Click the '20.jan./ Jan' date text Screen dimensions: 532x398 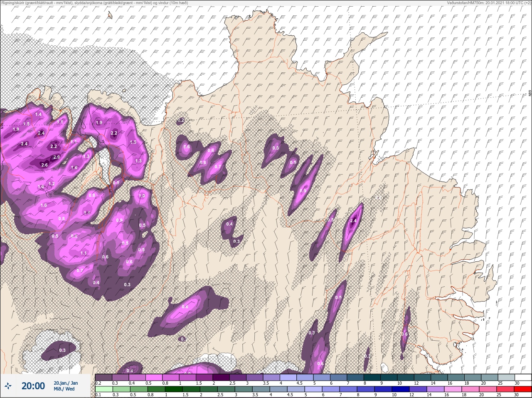66,383
